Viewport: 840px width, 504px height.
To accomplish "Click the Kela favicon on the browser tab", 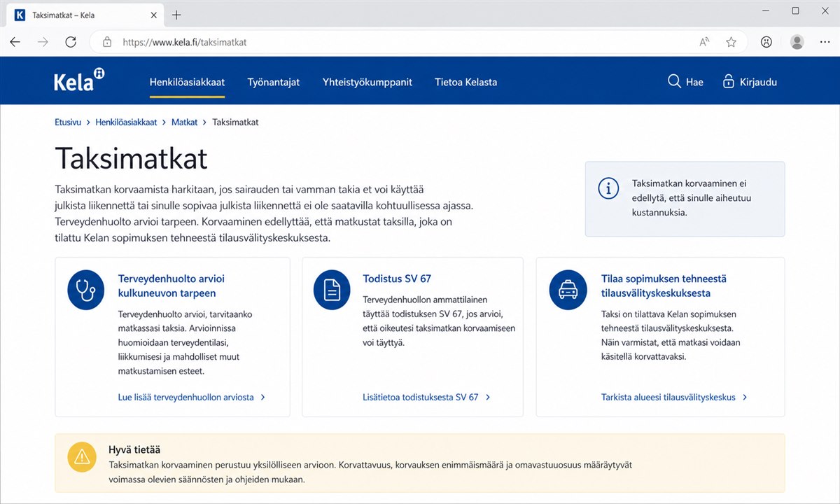I will point(20,15).
